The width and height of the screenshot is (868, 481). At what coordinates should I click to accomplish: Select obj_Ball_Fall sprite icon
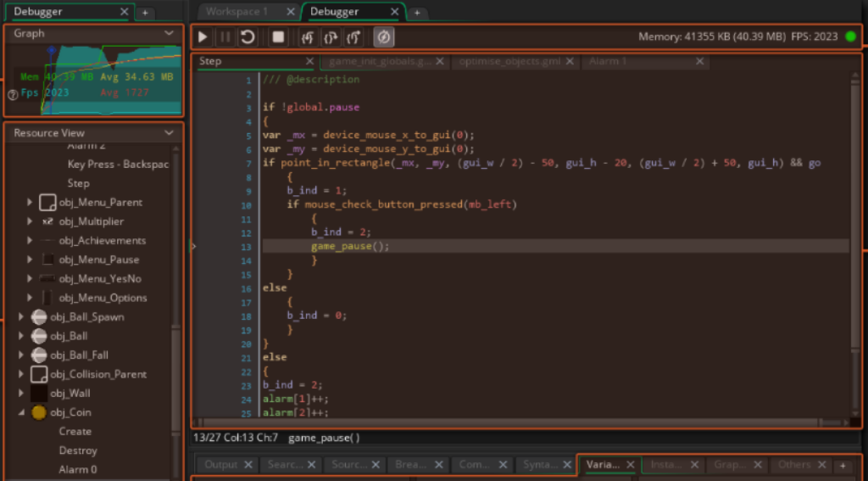click(39, 355)
